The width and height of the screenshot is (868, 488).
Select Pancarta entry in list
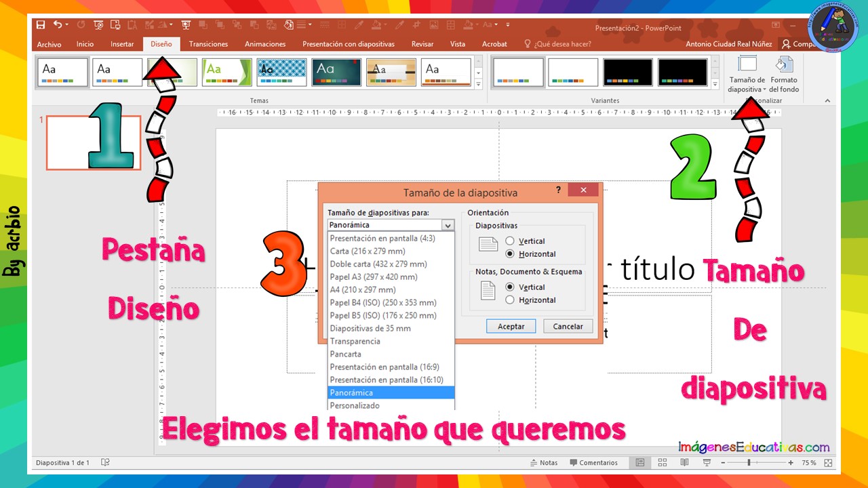pos(391,354)
